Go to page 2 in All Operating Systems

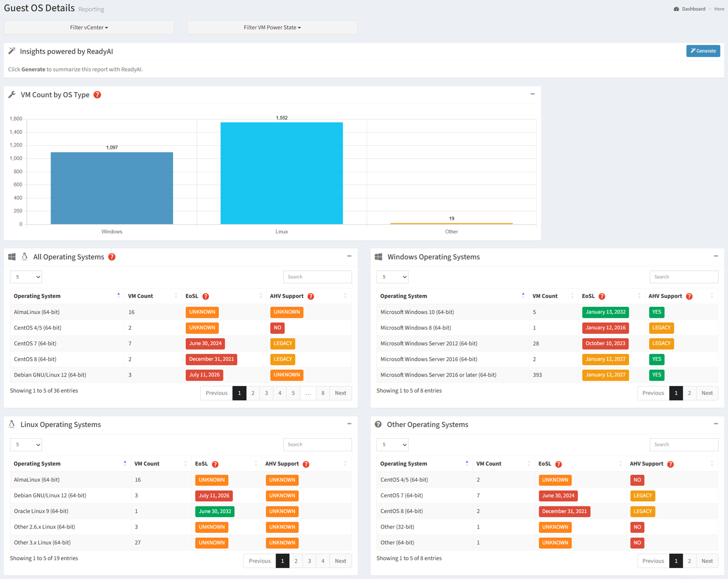pyautogui.click(x=253, y=393)
